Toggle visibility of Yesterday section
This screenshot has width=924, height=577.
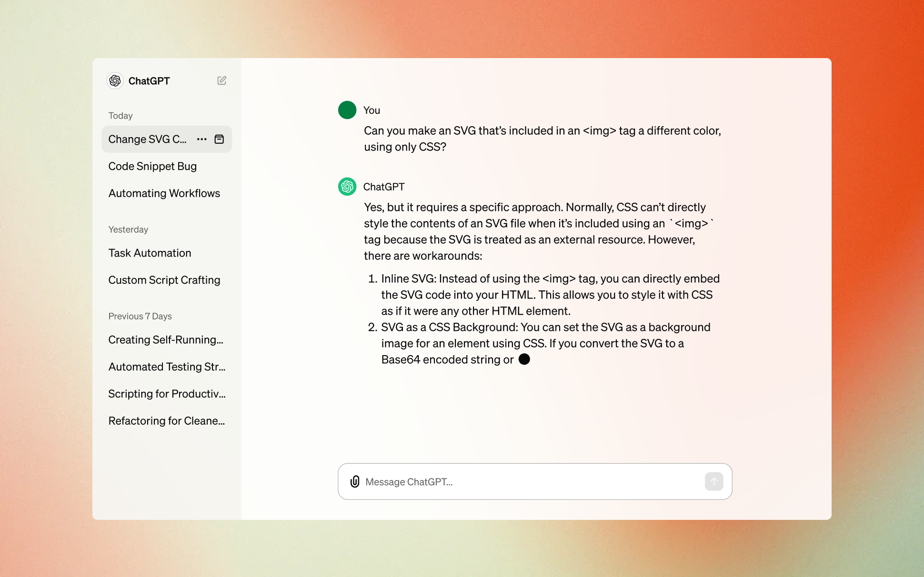point(128,229)
